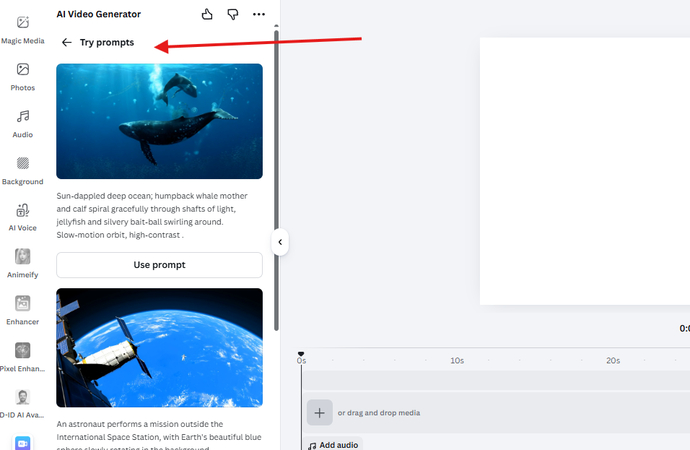This screenshot has width=690, height=450.
Task: Click the thumbs down feedback icon
Action: (x=233, y=14)
